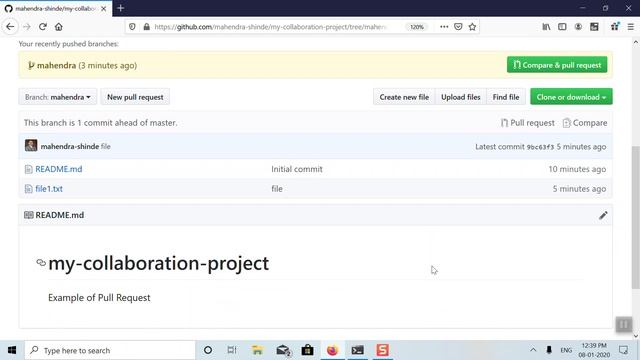Viewport: 640px width, 360px height.
Task: Click the ENG language indicator
Action: point(566,350)
